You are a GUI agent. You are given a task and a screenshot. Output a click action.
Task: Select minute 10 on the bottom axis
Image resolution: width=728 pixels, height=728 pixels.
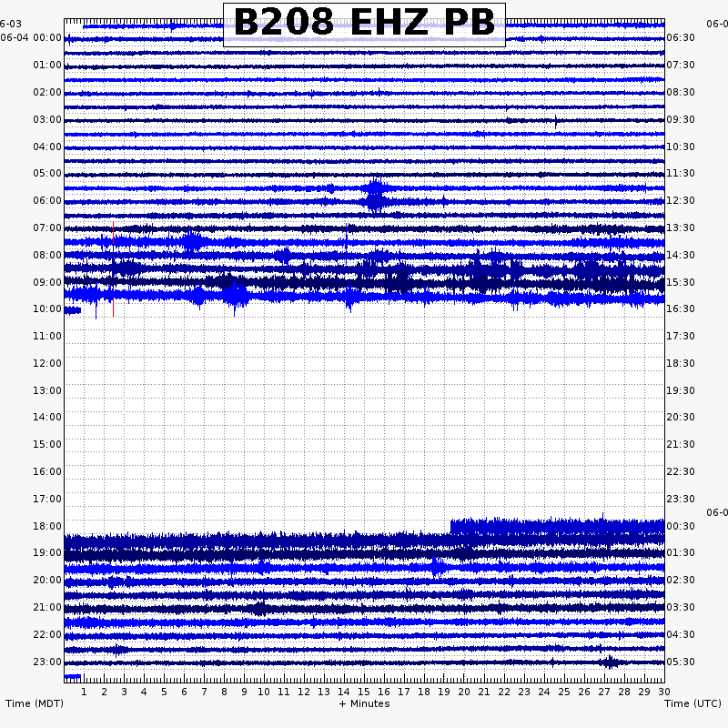[264, 692]
